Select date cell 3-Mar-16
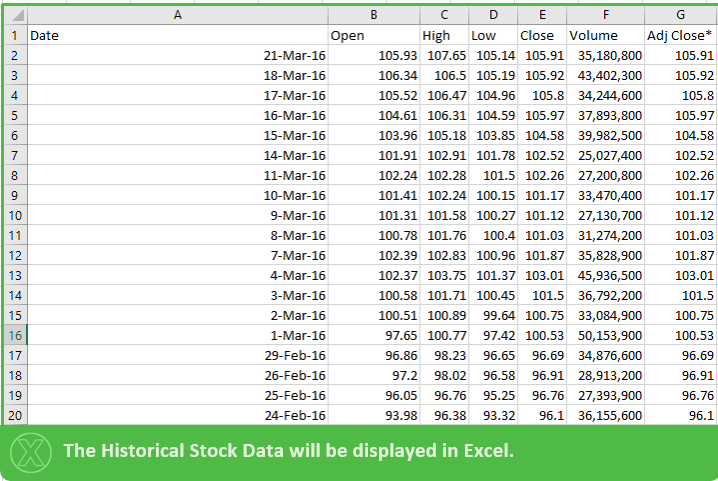Viewport: 718px width, 481px height. (x=178, y=295)
